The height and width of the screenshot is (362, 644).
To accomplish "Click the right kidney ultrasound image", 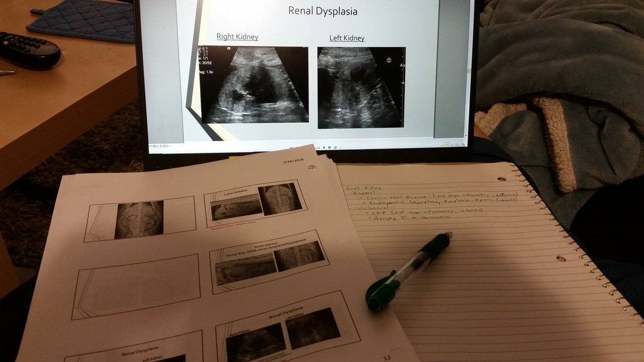I will pyautogui.click(x=253, y=84).
